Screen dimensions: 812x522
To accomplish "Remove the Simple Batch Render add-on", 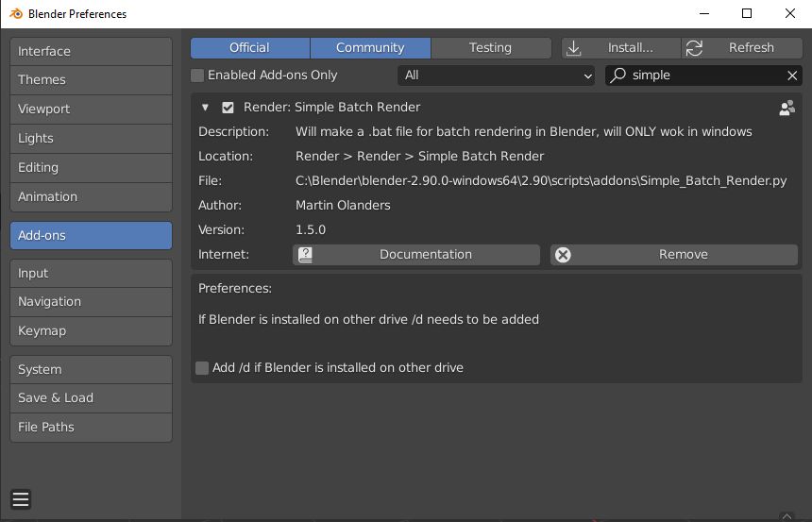I will tap(674, 255).
